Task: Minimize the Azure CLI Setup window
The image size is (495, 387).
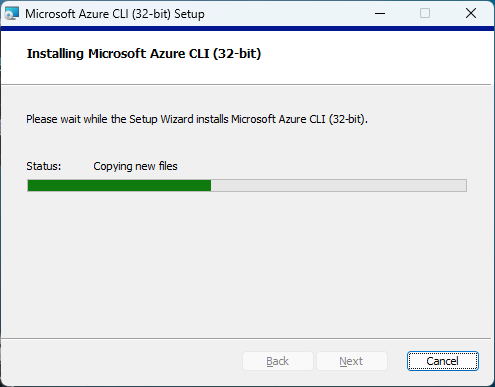Action: tap(380, 14)
